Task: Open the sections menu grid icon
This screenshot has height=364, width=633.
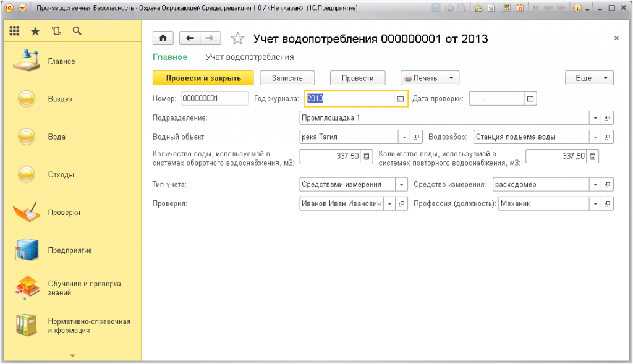Action: [15, 31]
